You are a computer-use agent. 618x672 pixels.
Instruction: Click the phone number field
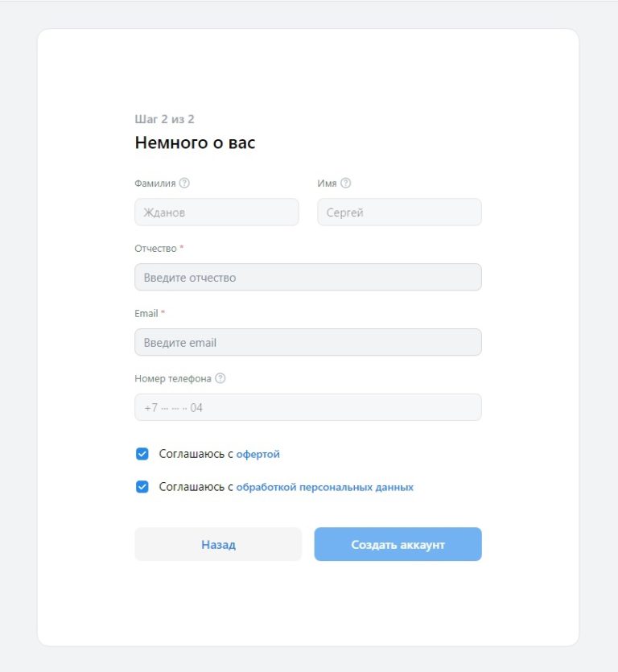coord(307,407)
